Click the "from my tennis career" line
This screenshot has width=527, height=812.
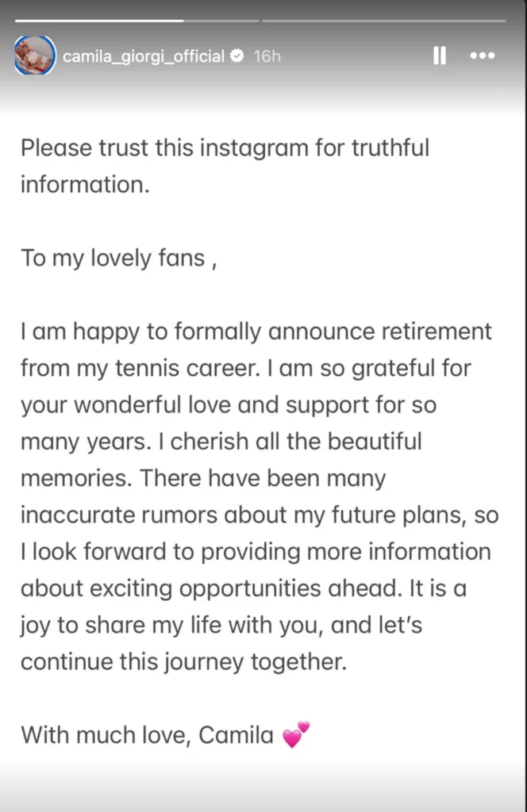point(246,369)
